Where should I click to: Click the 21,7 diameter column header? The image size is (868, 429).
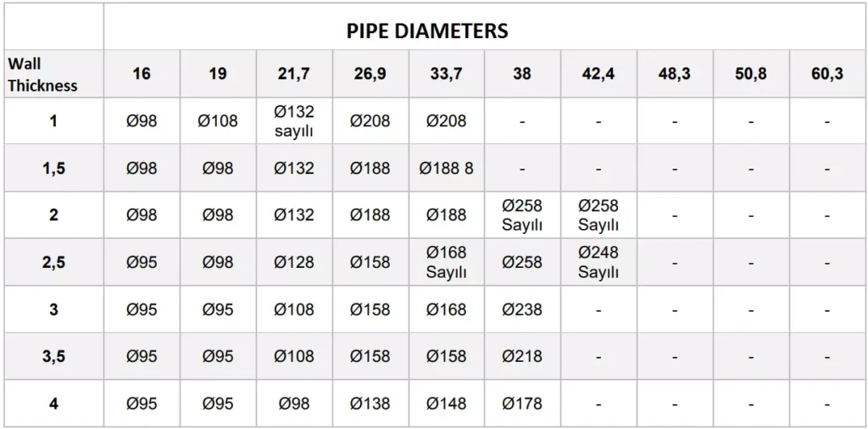tap(294, 74)
